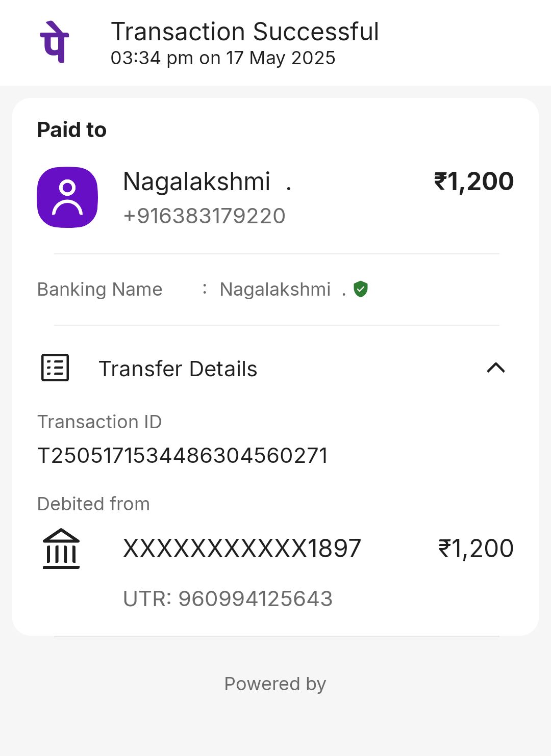Click the Banking Name value Nagalakshmi
The width and height of the screenshot is (551, 756).
[275, 290]
